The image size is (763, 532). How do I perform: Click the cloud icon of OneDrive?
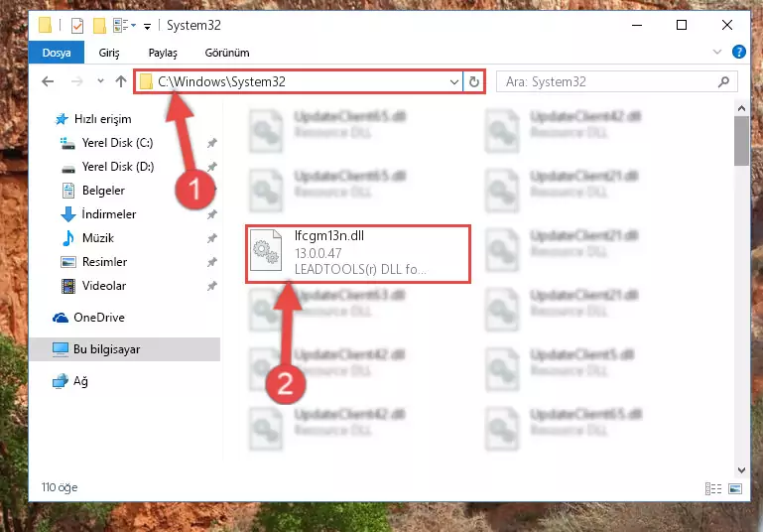tap(61, 318)
